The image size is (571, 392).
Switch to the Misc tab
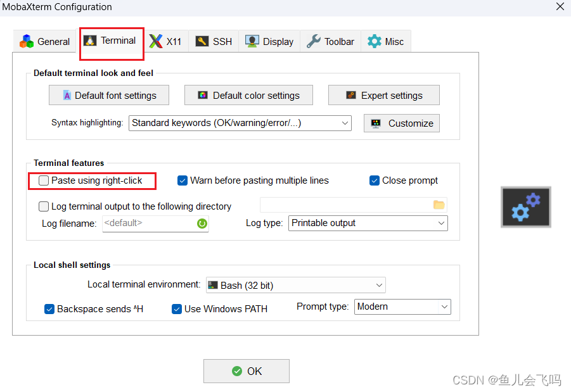click(386, 42)
